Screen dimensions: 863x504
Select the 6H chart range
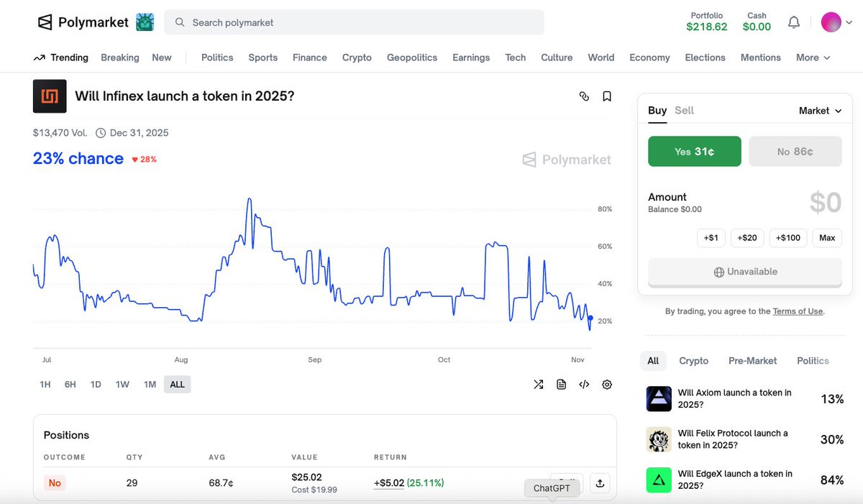tap(70, 385)
